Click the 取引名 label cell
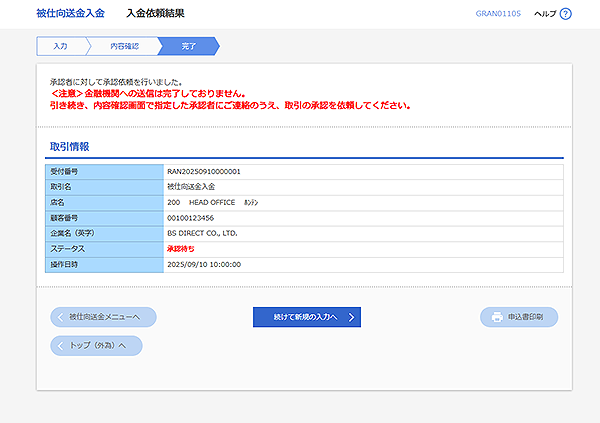The width and height of the screenshot is (600, 423). [104, 187]
